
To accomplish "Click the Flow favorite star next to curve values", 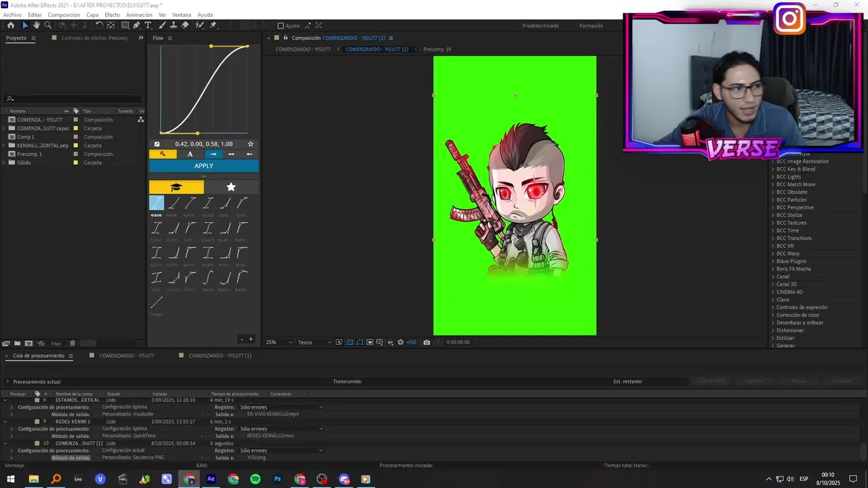I will (x=250, y=144).
